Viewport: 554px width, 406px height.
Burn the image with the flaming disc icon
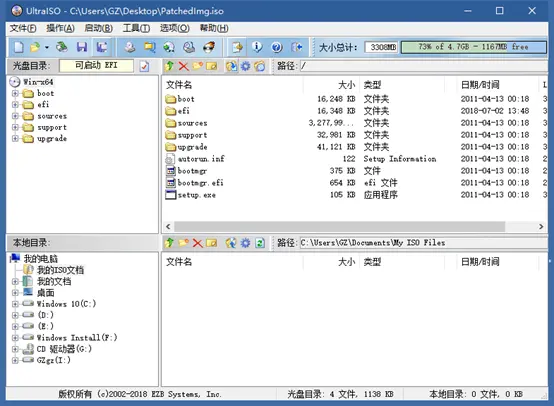click(209, 47)
